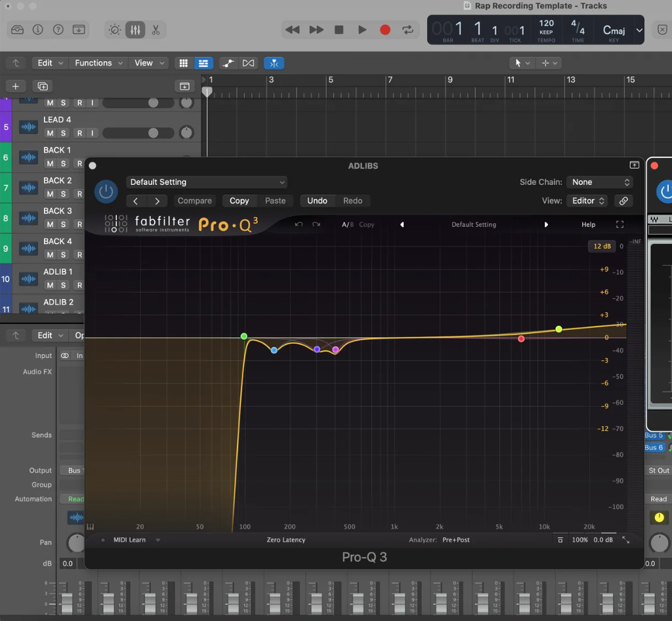The height and width of the screenshot is (621, 672).
Task: Solo the LEAD 4 track
Action: pos(64,133)
